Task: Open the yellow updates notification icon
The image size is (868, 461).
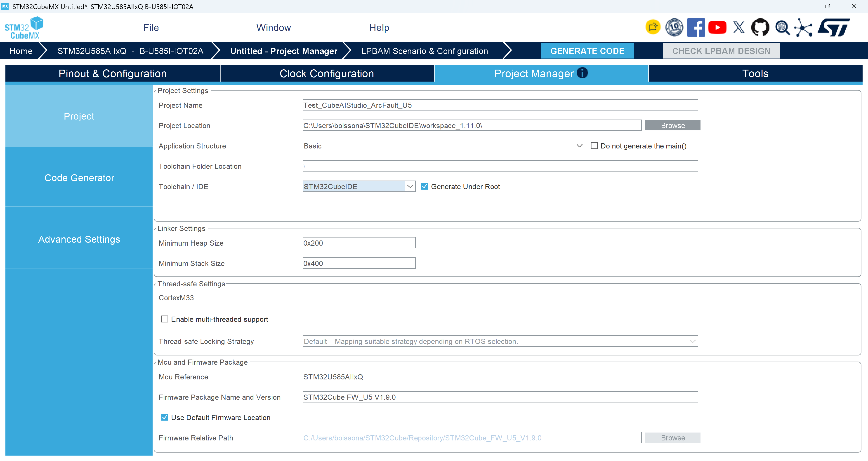Action: [653, 27]
